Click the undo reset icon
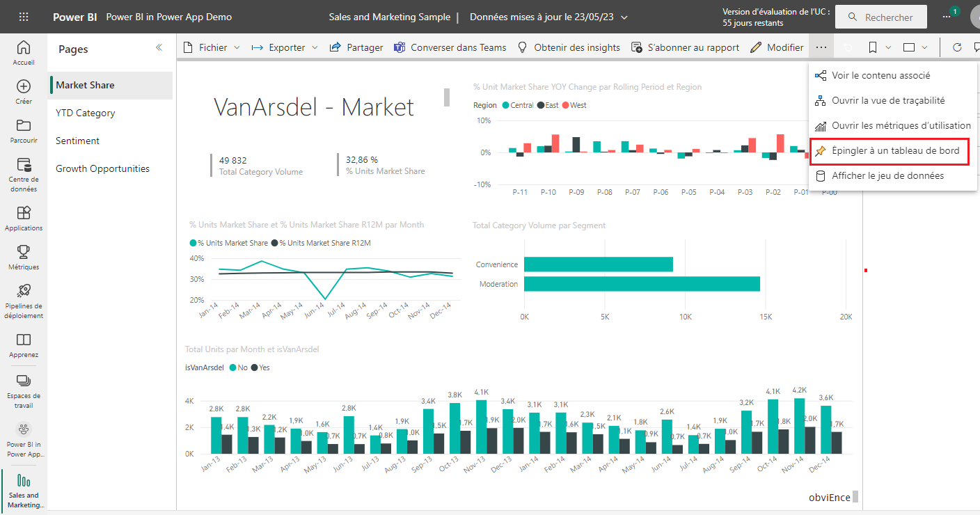Screen dimensions: 980x515 (x=847, y=47)
